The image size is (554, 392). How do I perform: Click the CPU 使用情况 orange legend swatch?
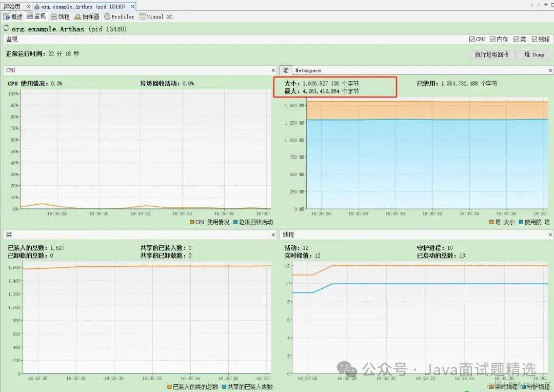[192, 222]
